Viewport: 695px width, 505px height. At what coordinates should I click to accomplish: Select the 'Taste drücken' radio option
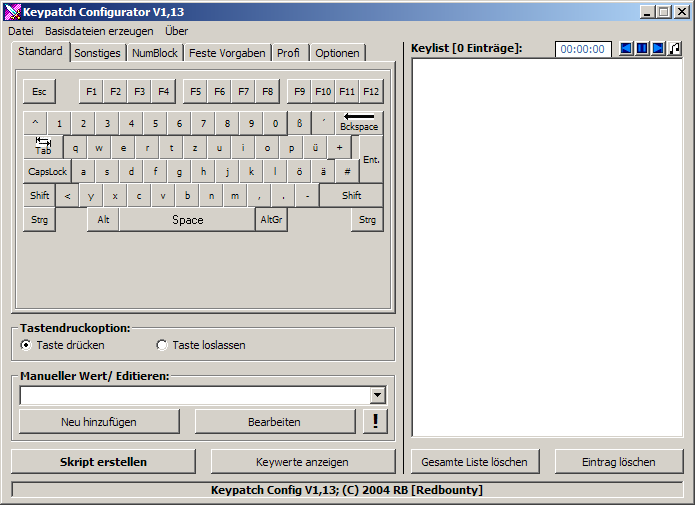[x=26, y=345]
